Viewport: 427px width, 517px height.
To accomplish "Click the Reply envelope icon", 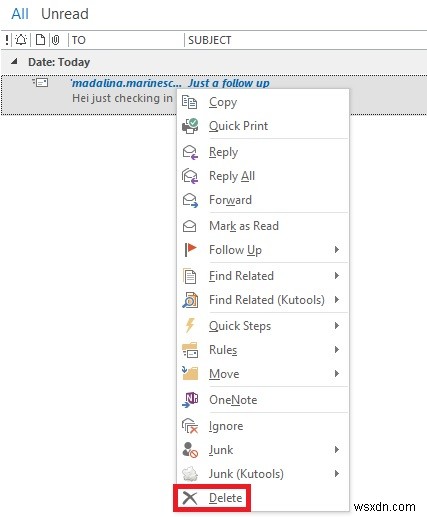I will 190,152.
